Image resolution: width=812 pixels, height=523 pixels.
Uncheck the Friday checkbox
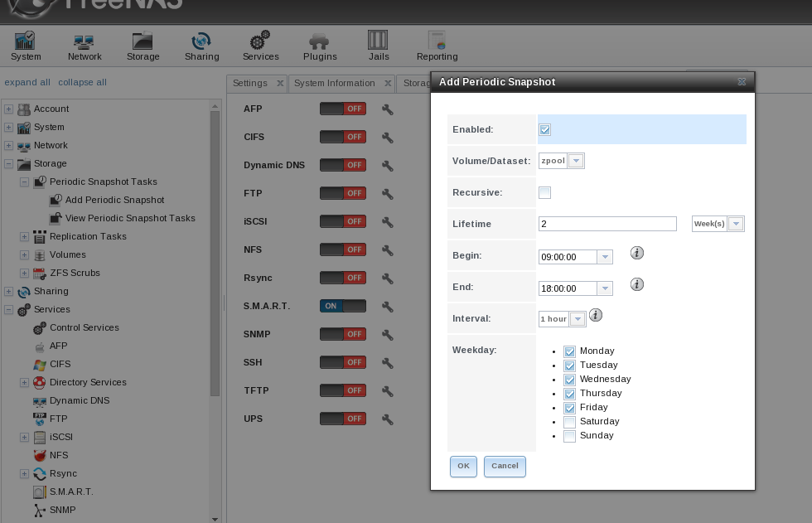570,408
